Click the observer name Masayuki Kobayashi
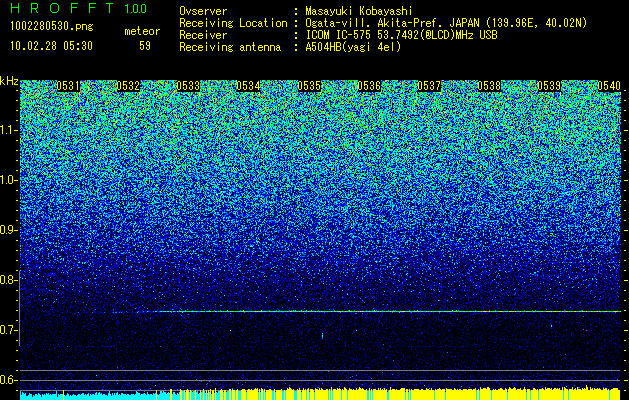 [359, 12]
